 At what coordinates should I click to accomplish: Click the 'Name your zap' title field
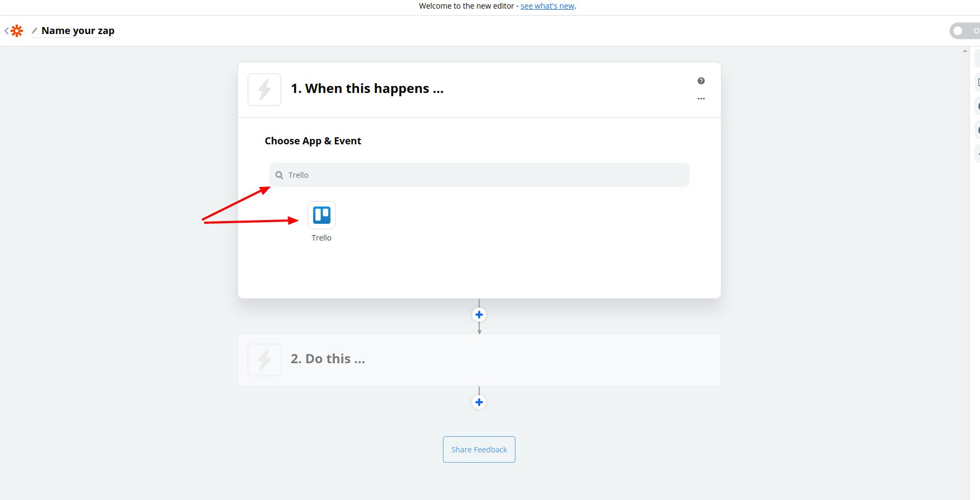pos(78,31)
